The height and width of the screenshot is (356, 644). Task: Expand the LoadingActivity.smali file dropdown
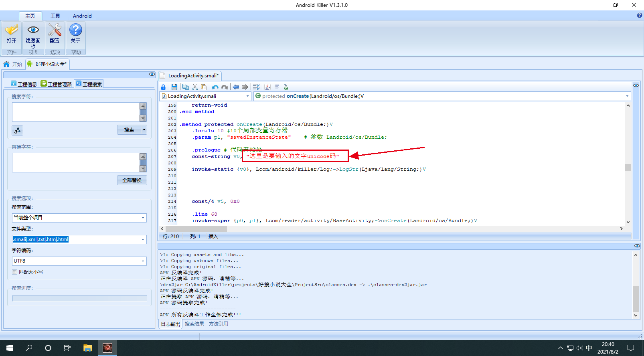[x=247, y=96]
